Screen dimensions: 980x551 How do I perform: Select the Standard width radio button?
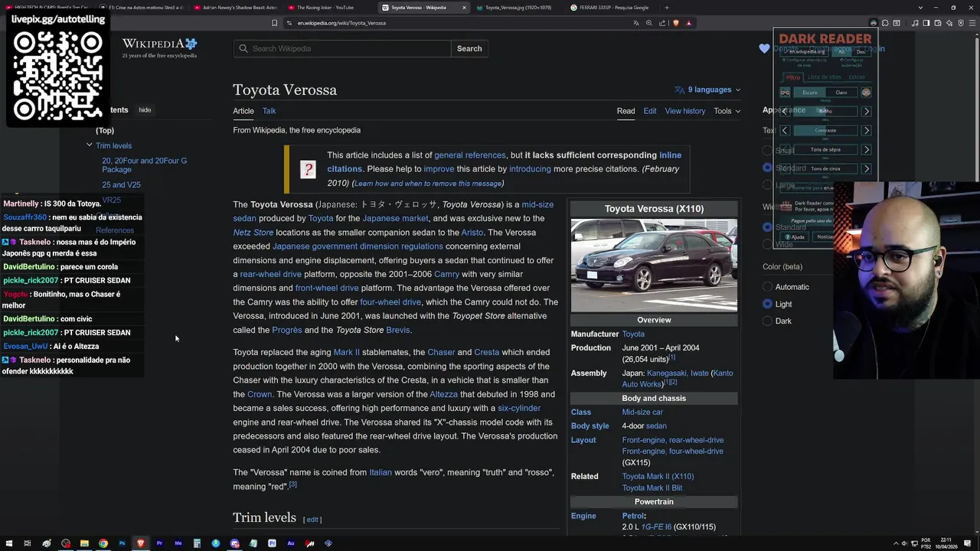click(x=767, y=227)
